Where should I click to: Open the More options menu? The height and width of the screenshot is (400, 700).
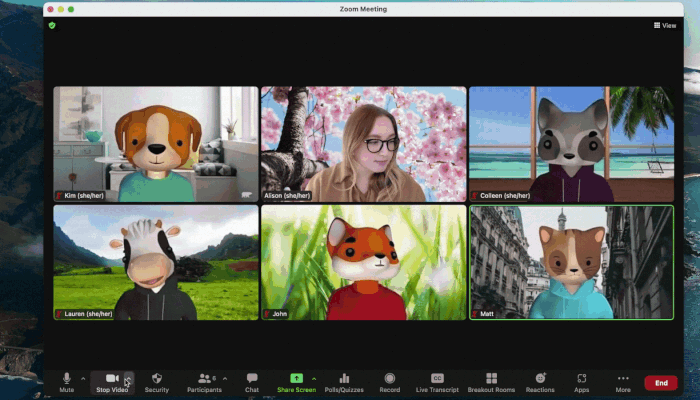[623, 381]
